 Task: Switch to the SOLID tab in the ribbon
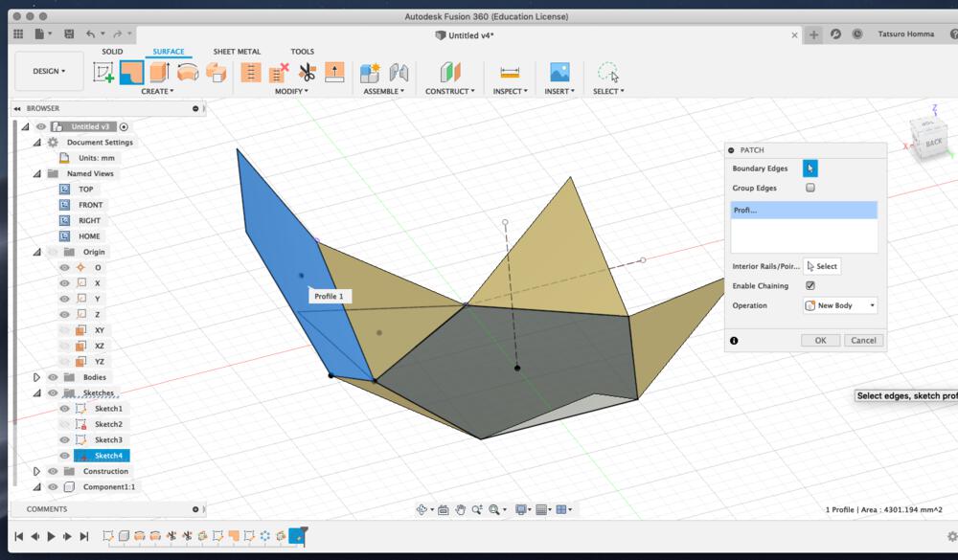click(112, 51)
